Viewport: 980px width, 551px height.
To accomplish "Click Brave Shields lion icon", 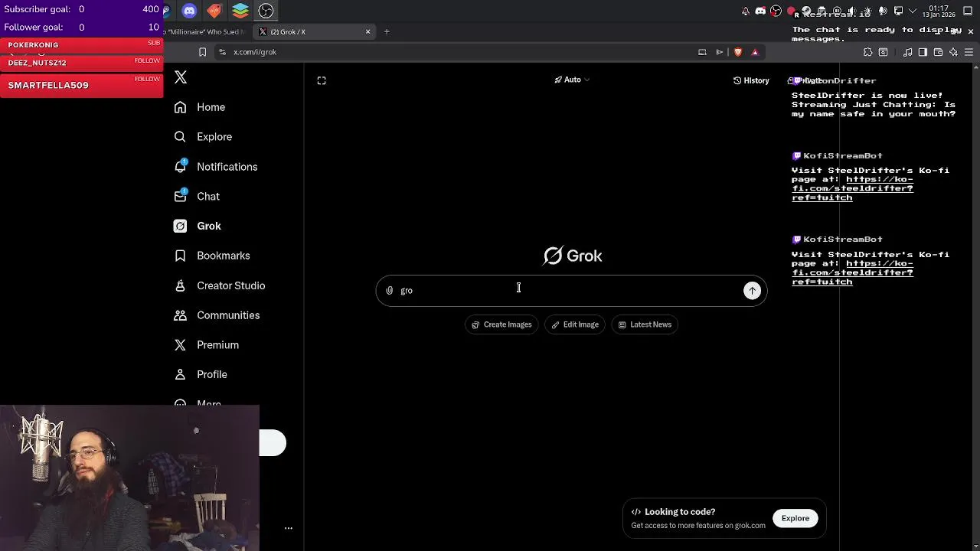I will [738, 52].
